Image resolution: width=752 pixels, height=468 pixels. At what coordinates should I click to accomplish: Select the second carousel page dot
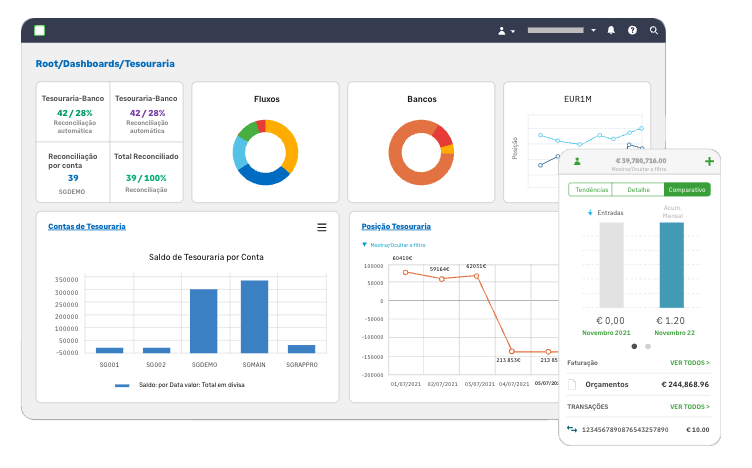click(648, 346)
